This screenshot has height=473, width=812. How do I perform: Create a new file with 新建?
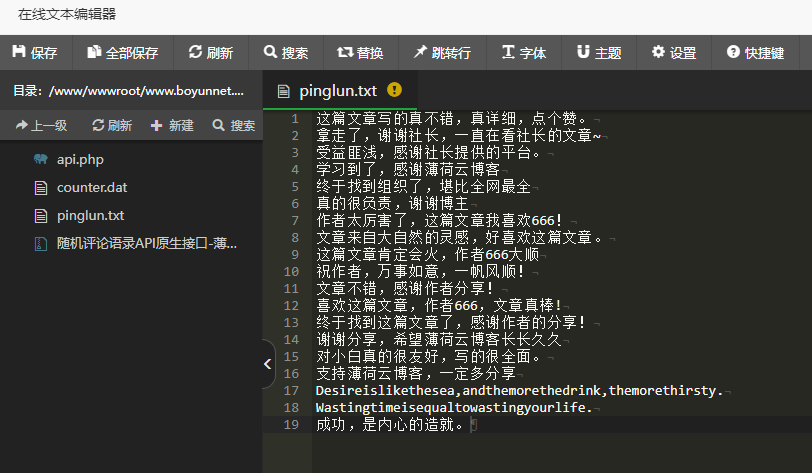pos(172,125)
